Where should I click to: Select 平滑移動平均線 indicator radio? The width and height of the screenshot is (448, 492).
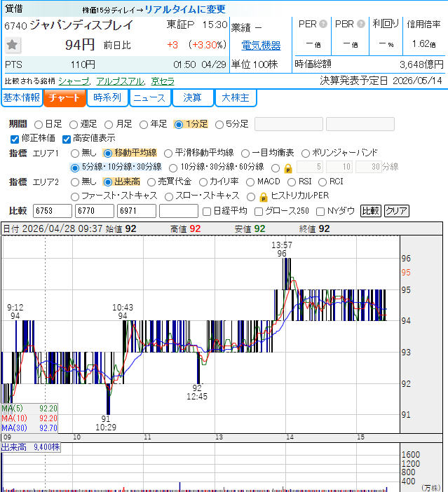tap(168, 153)
